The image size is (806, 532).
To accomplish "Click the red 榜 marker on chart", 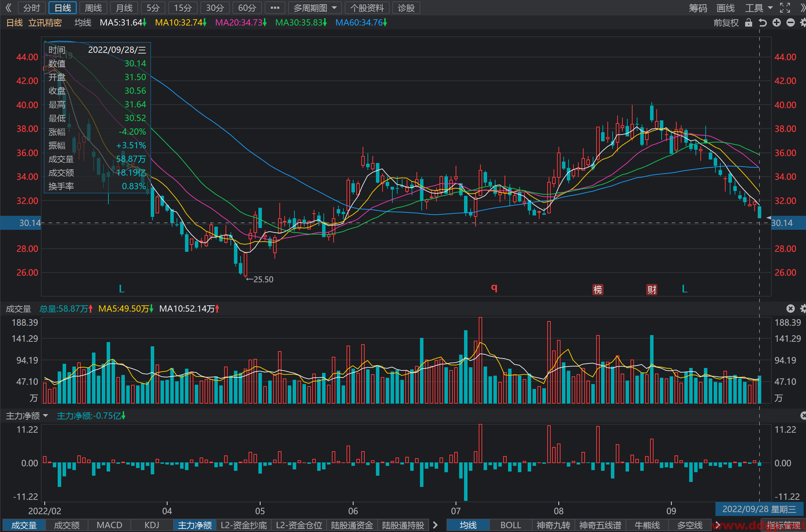I will 598,290.
